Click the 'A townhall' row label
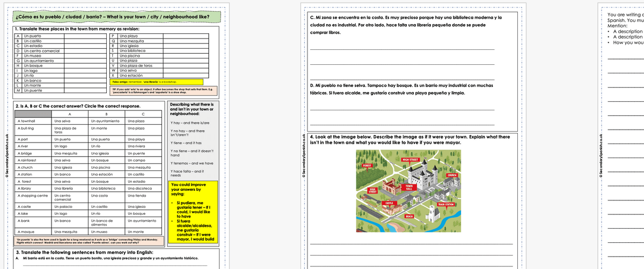Image resolution: width=644 pixels, height=269 pixels. coord(26,121)
